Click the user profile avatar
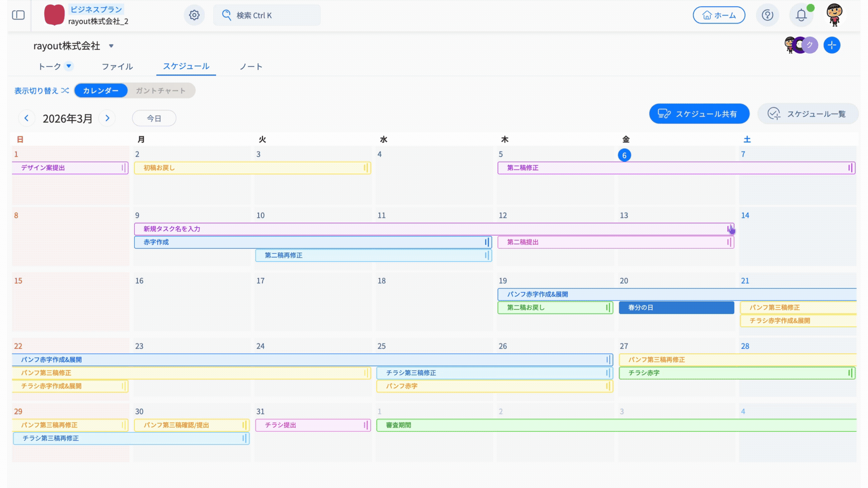This screenshot has width=868, height=488. (x=834, y=15)
